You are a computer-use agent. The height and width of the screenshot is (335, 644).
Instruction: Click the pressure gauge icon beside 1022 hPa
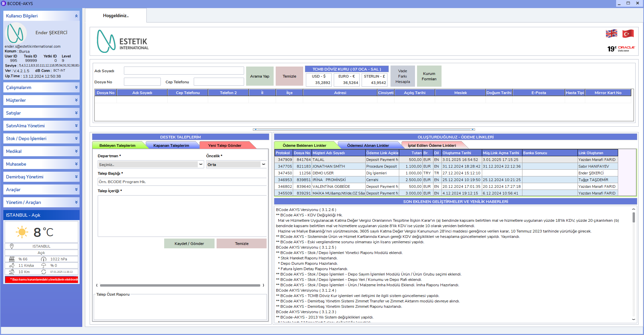click(44, 259)
